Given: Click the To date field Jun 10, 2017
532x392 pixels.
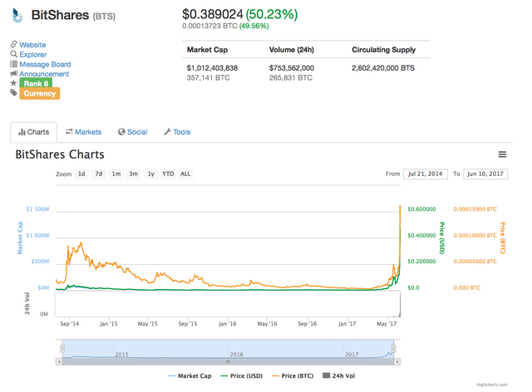Looking at the screenshot, I should [485, 174].
